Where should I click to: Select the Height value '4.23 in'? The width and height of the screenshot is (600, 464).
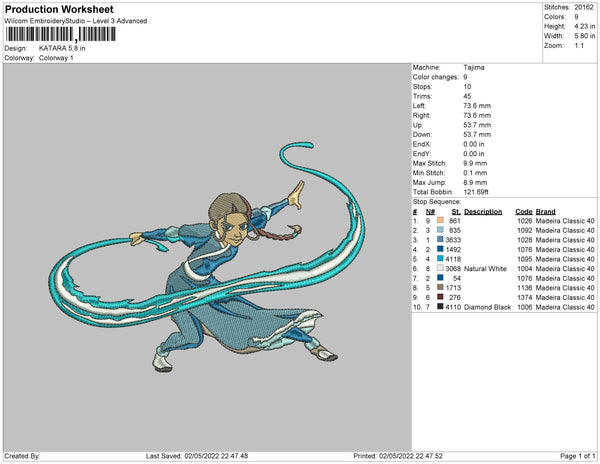point(584,26)
